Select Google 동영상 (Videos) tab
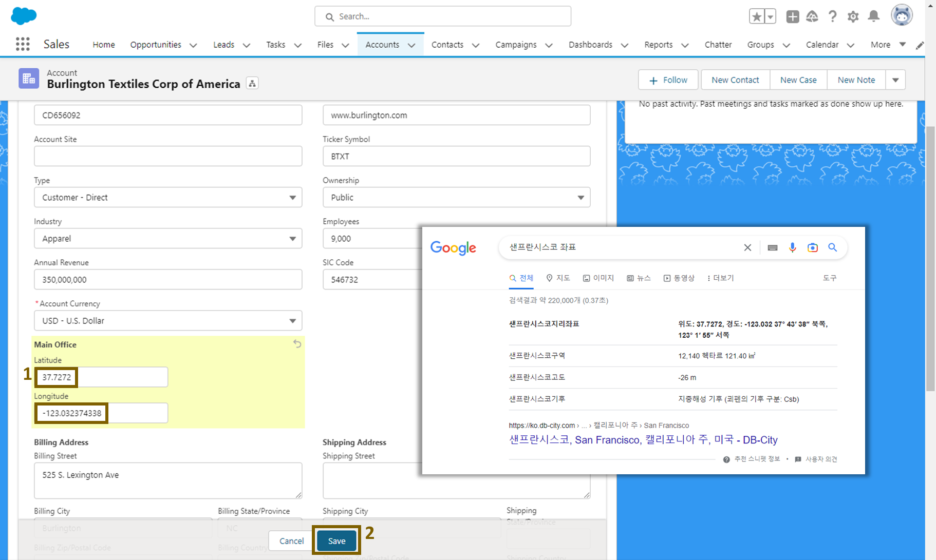The image size is (936, 560). tap(679, 278)
